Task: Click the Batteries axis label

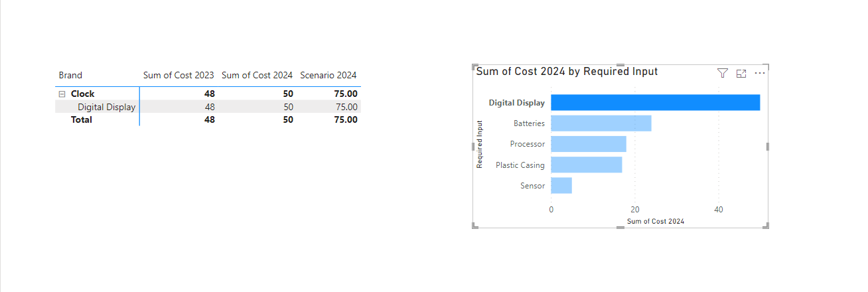Action: [529, 123]
